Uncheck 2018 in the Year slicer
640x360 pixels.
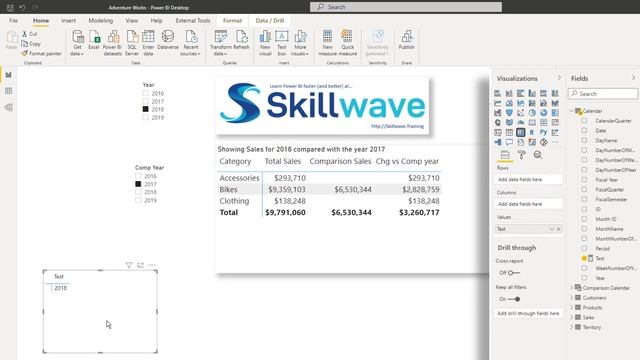tap(146, 109)
